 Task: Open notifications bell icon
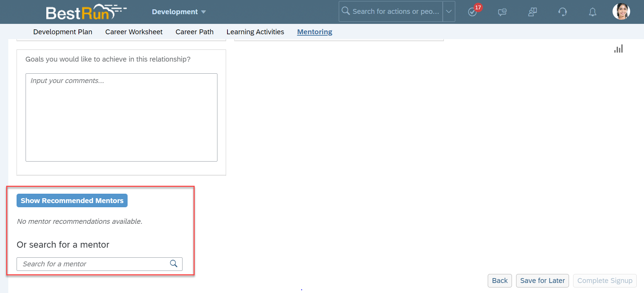(x=592, y=12)
